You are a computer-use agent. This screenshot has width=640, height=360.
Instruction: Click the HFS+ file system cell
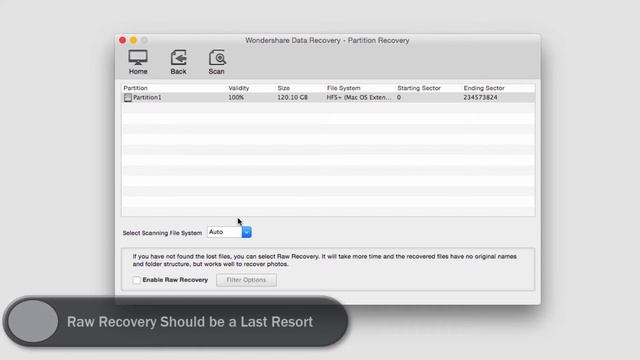tap(359, 98)
